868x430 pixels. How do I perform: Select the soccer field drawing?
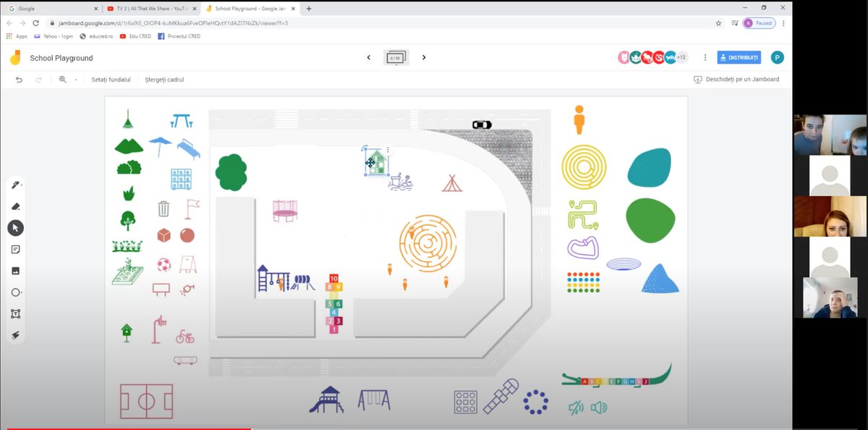[x=147, y=401]
